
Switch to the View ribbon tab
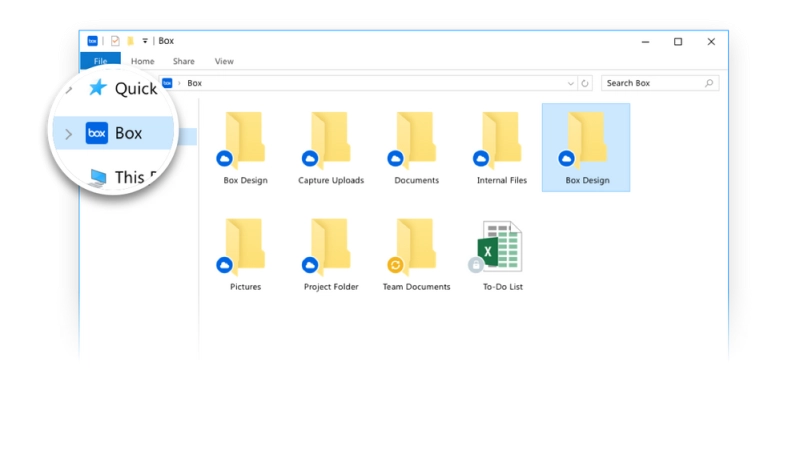coord(224,61)
